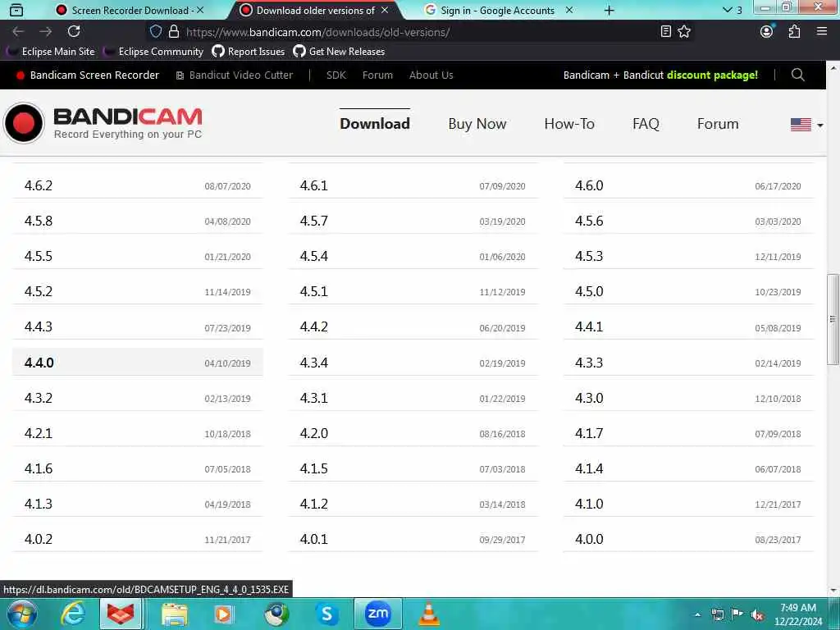Bookmark this page with the star icon

coord(684,32)
